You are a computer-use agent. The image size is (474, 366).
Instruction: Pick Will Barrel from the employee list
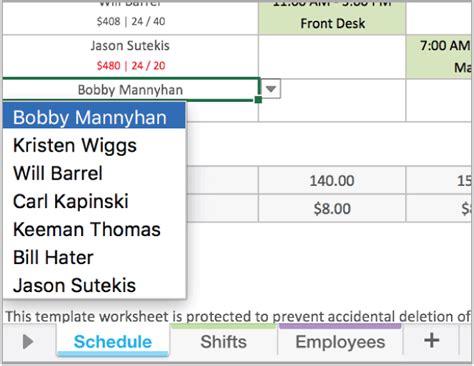(x=94, y=173)
